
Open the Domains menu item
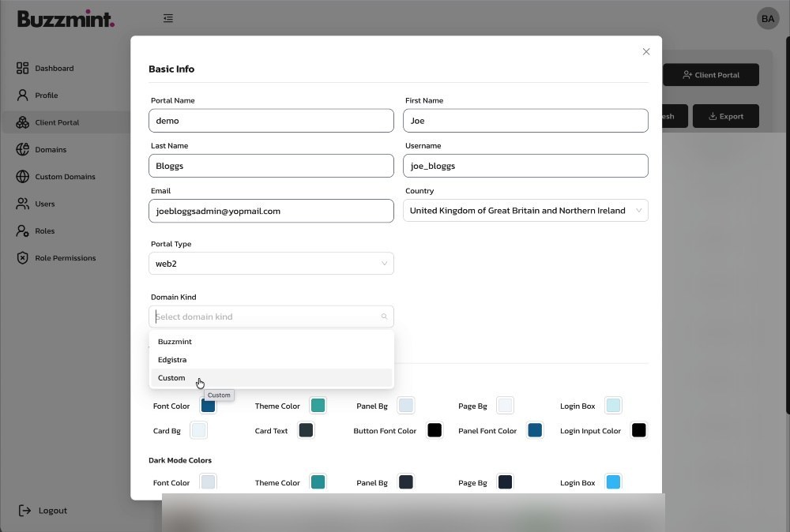pos(51,149)
